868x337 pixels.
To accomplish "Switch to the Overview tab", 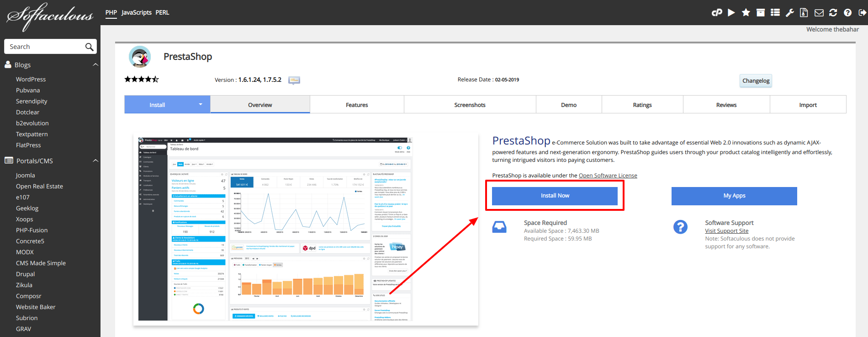I will pyautogui.click(x=260, y=105).
